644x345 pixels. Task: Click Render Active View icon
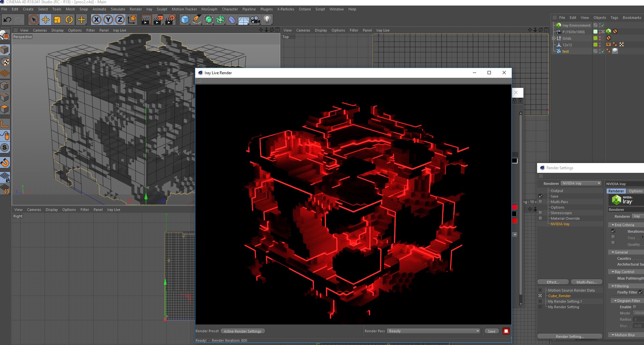[x=146, y=20]
